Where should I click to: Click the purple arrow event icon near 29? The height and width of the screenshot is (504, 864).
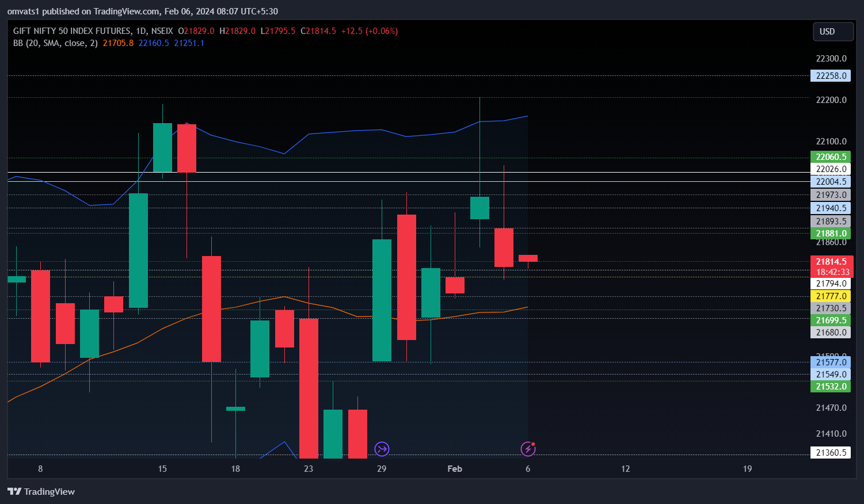tap(382, 449)
